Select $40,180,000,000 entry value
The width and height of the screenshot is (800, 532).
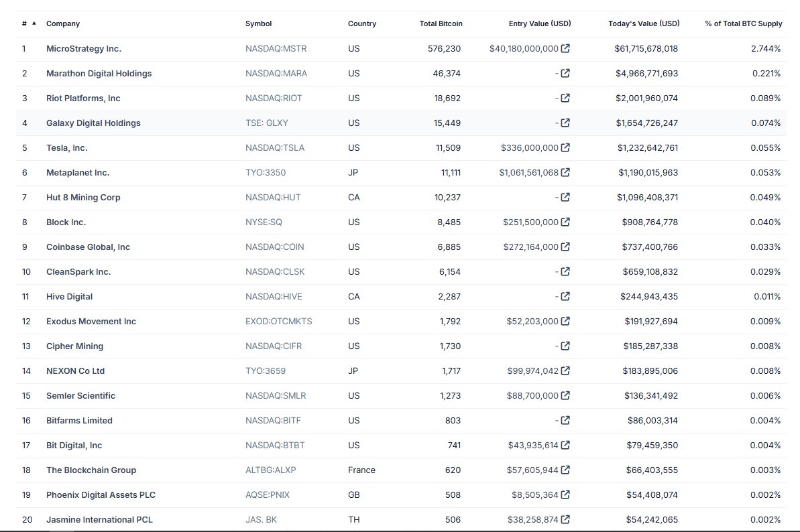[524, 49]
